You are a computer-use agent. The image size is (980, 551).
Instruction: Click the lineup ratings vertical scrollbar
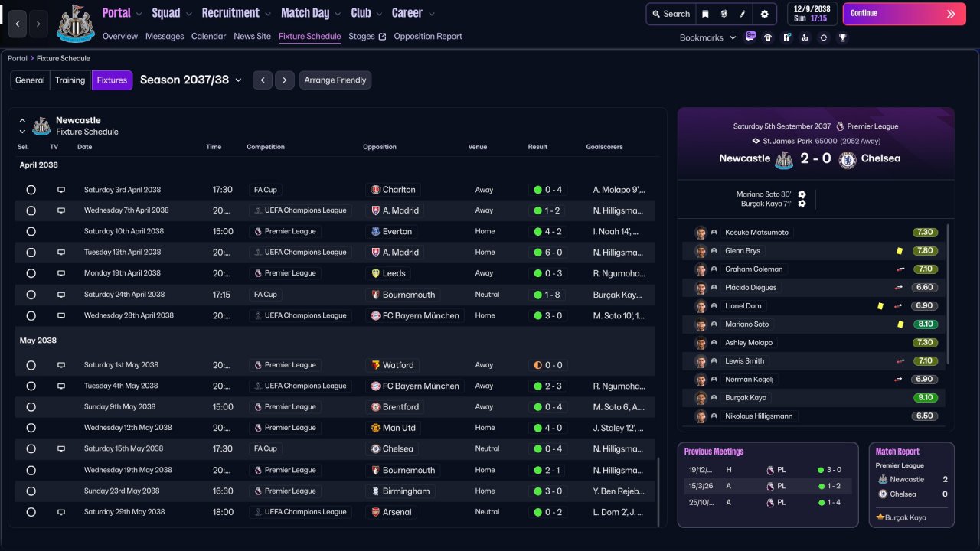click(948, 294)
